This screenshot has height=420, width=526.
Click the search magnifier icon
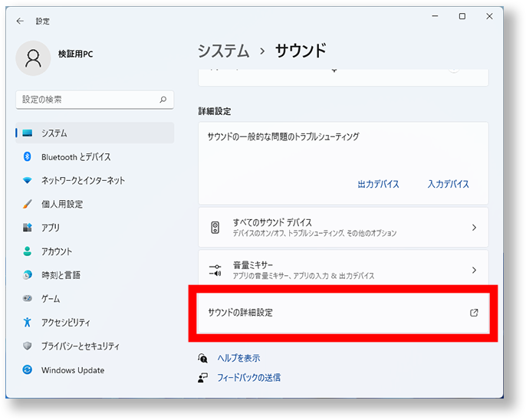(x=163, y=100)
